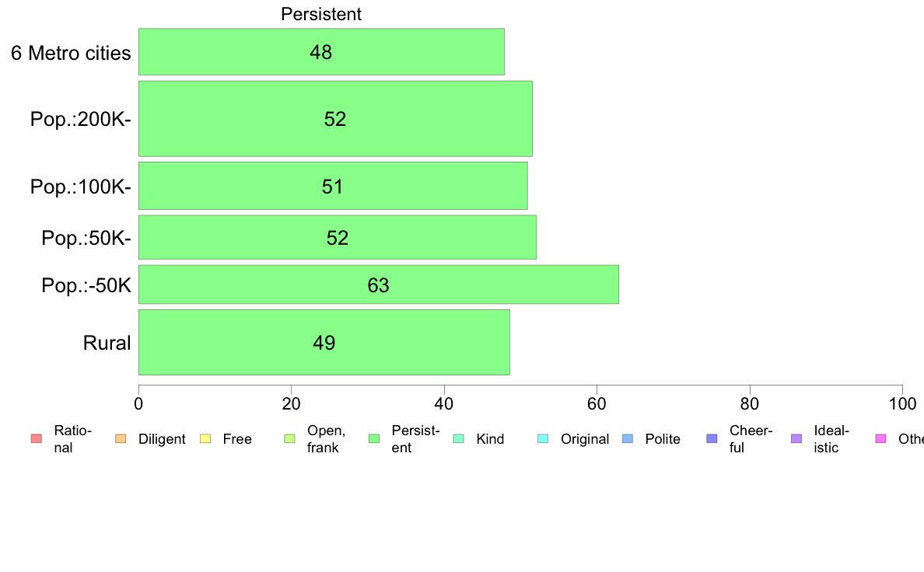Screen dimensions: 924x572
Task: Select the Pop.:-50K bar showing 63
Action: (x=378, y=284)
